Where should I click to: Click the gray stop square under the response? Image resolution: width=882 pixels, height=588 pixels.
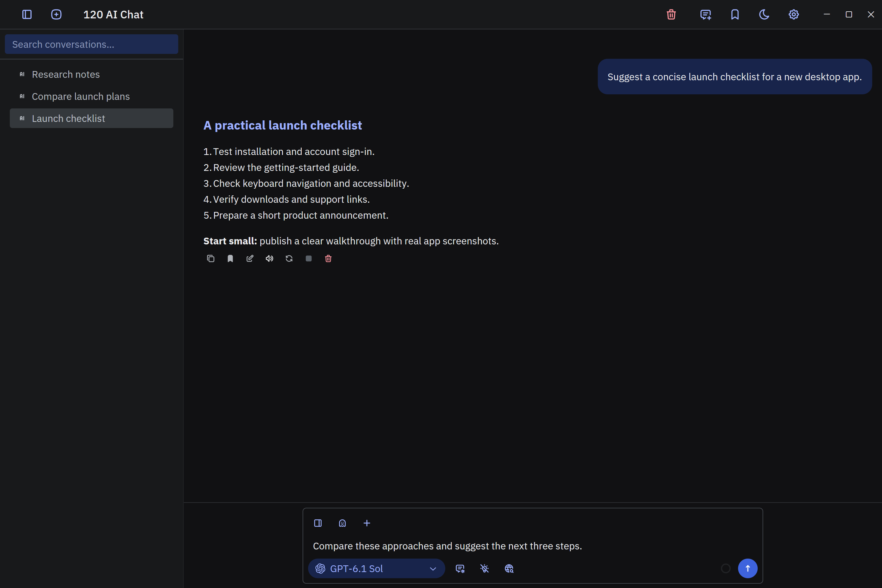tap(309, 259)
